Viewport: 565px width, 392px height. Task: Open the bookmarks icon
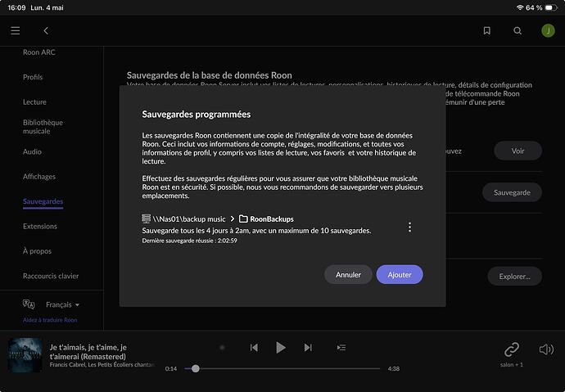(x=487, y=30)
